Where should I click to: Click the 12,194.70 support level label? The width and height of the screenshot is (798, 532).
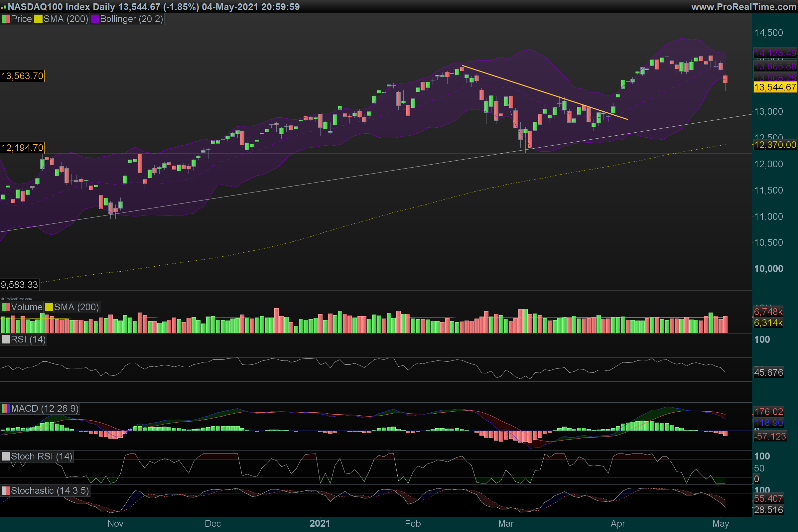[22, 148]
